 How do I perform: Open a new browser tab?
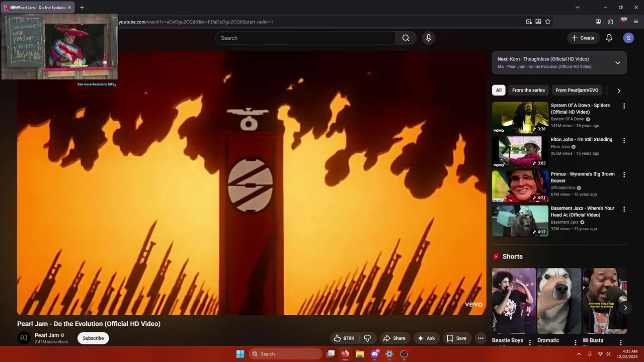[x=82, y=8]
